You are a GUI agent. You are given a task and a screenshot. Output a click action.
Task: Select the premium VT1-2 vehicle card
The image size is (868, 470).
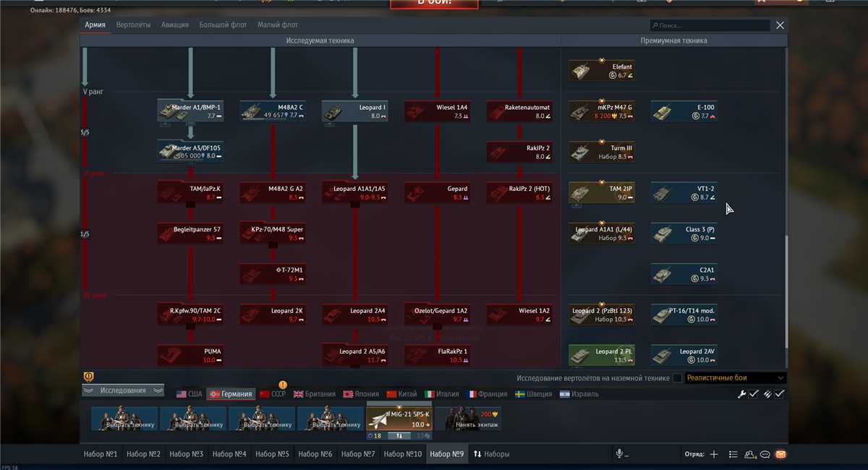click(x=684, y=192)
